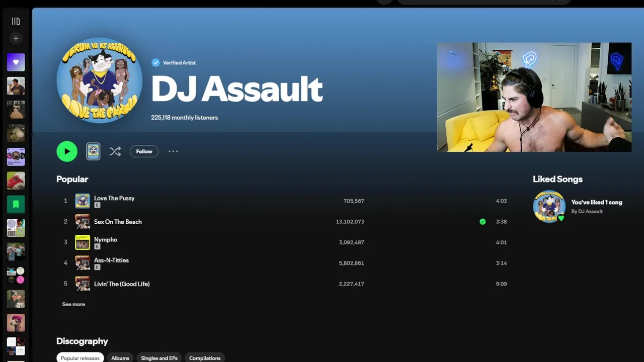Click the explicit E tag under Love The Pussy
Screen dimensions: 644x362
point(97,205)
